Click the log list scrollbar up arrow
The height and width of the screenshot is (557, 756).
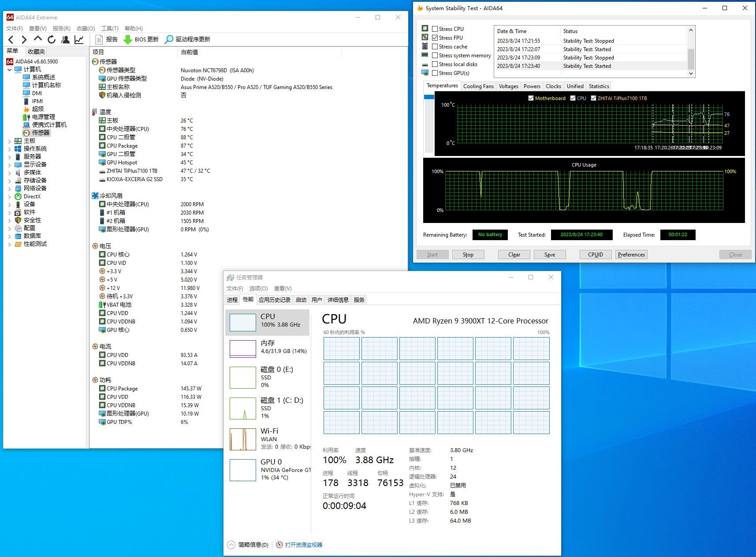tap(691, 30)
